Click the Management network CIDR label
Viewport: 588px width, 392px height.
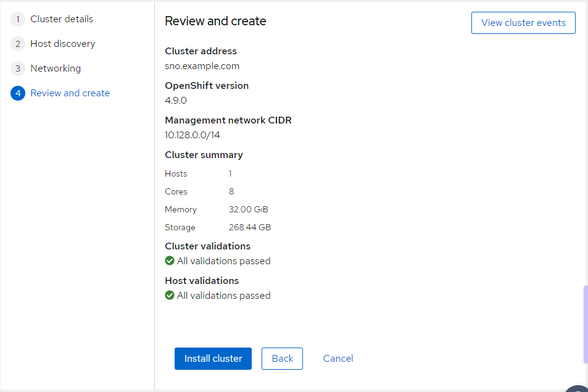pos(228,120)
